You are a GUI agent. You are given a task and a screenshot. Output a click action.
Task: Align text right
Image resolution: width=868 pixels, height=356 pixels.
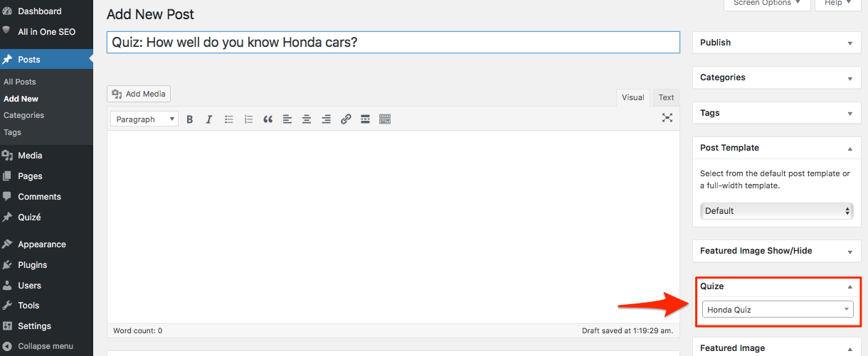pyautogui.click(x=326, y=119)
